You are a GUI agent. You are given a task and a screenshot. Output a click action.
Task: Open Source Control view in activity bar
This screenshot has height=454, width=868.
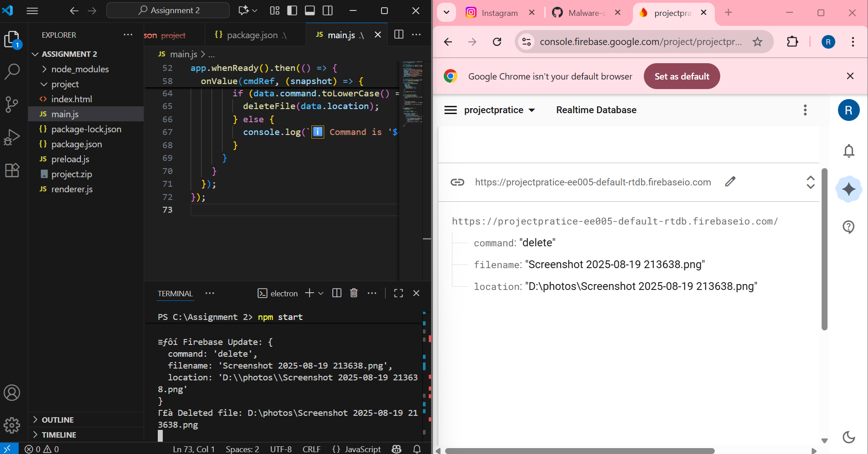pyautogui.click(x=12, y=105)
